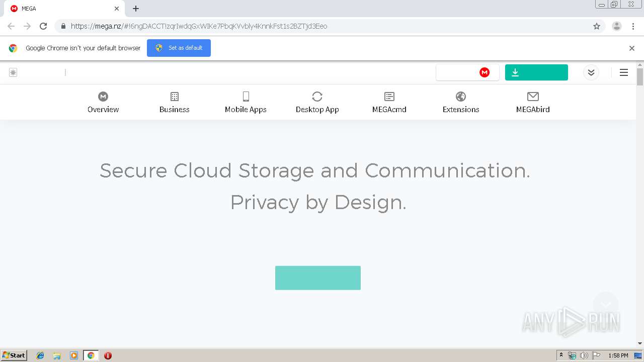Open the Chrome profile avatar

coord(617,26)
